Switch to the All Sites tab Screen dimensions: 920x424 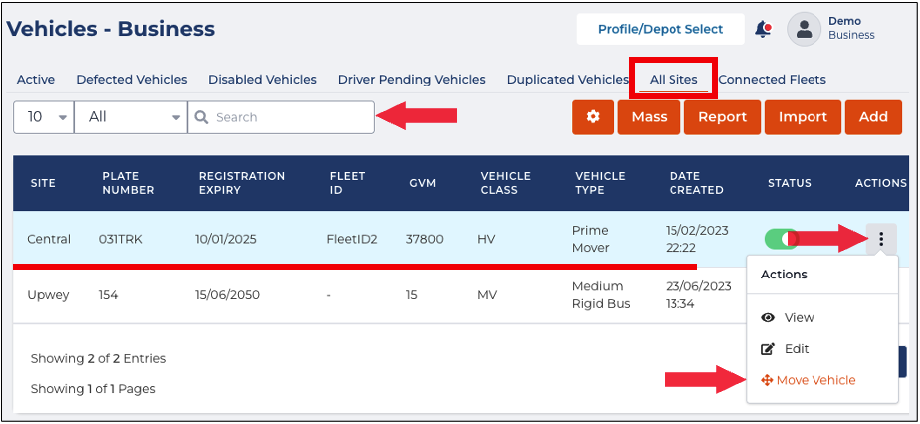pos(673,80)
